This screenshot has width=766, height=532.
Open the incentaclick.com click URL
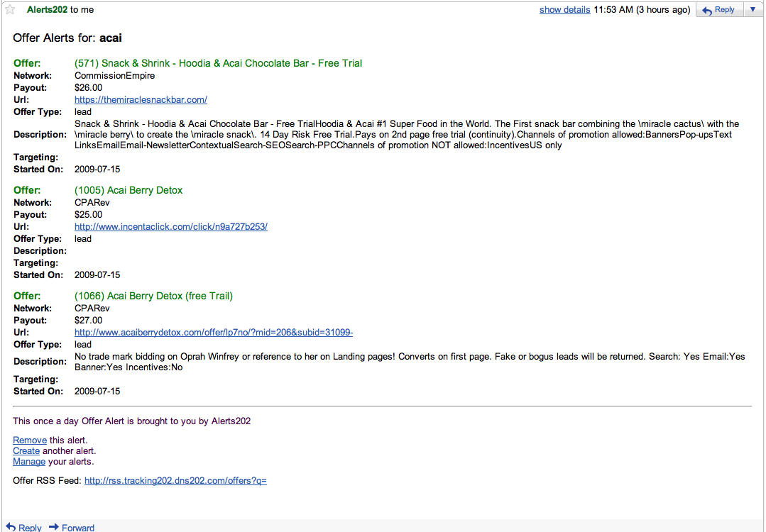click(171, 226)
